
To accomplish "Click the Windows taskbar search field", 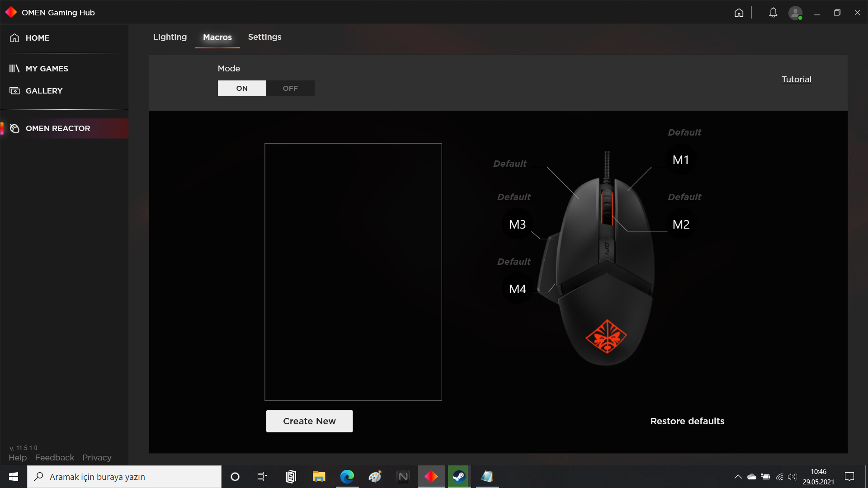I will [124, 477].
